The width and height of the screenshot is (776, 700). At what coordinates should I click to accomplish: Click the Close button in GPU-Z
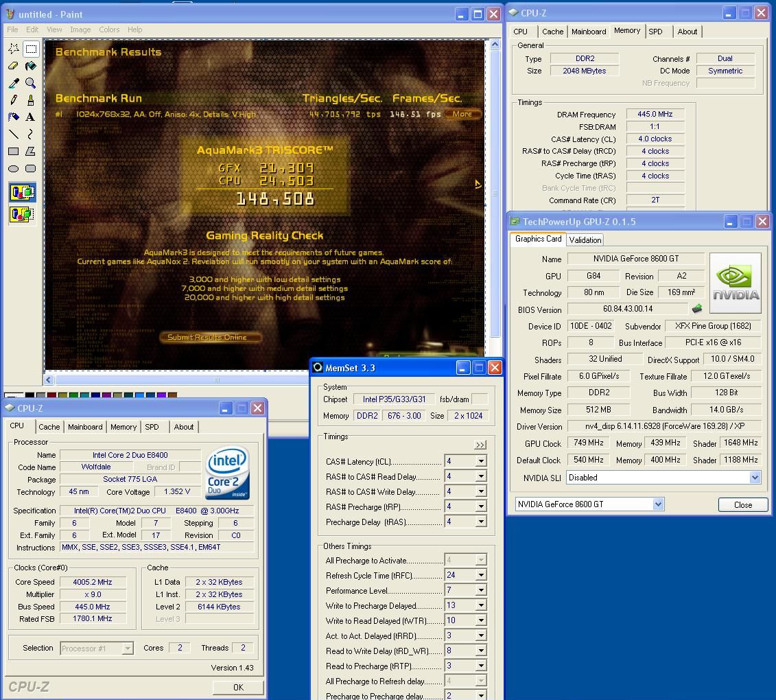pos(743,505)
